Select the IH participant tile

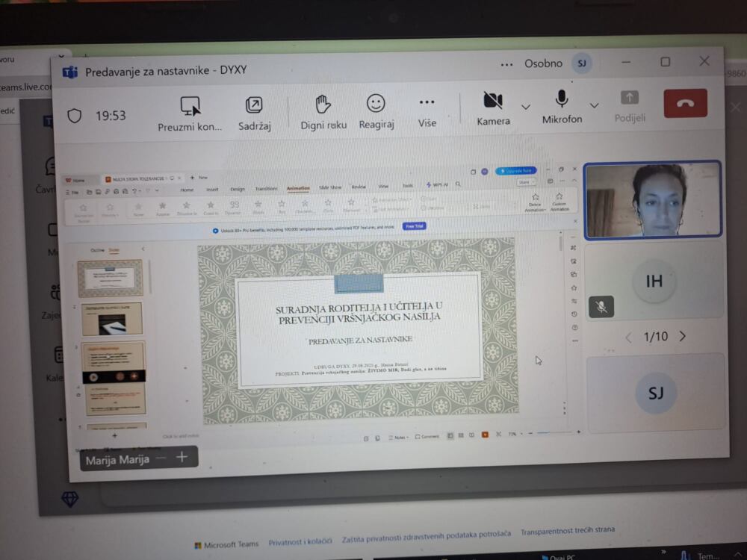point(654,281)
